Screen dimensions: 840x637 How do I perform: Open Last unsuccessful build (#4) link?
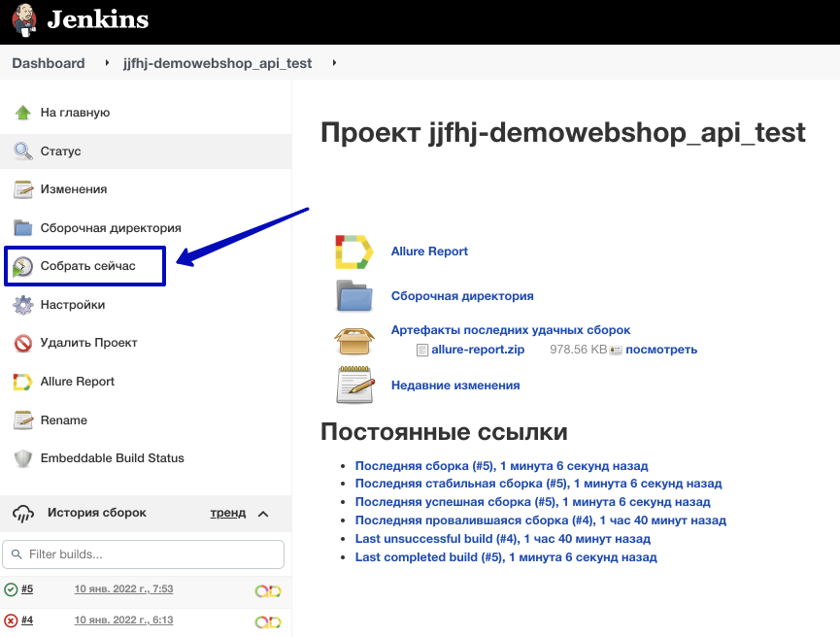502,538
